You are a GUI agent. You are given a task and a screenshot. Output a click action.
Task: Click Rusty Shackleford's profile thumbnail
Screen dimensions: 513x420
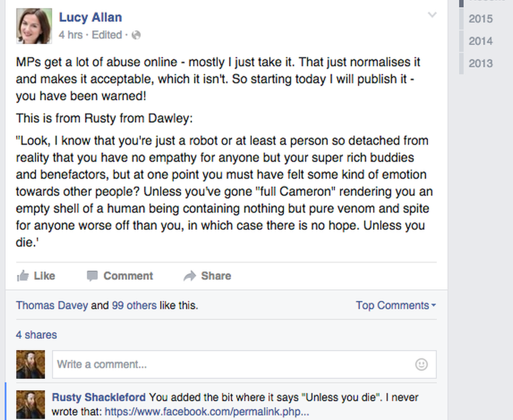[30, 403]
